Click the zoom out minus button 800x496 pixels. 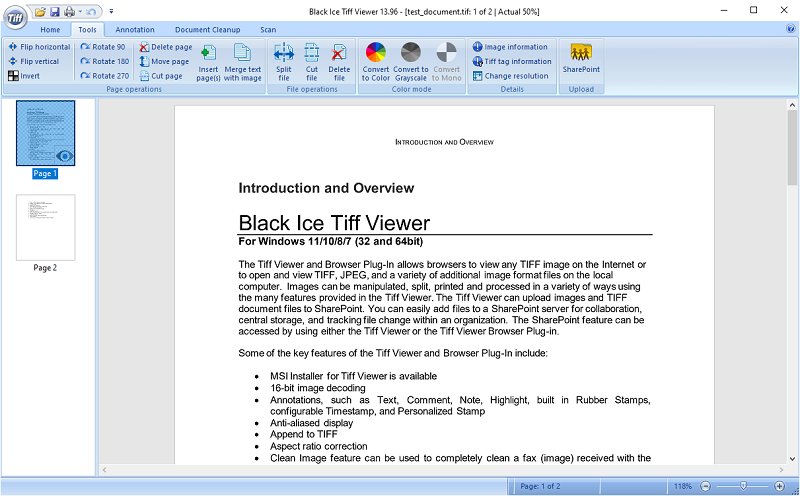[x=705, y=486]
